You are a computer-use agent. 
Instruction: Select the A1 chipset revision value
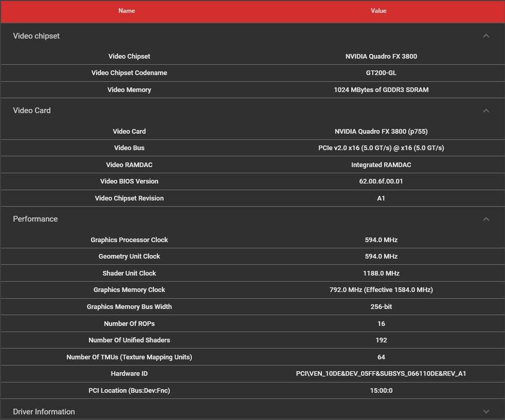tap(381, 198)
